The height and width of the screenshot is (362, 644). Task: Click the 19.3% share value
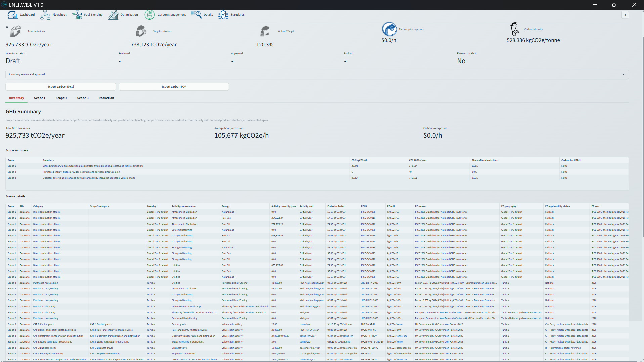point(475,166)
